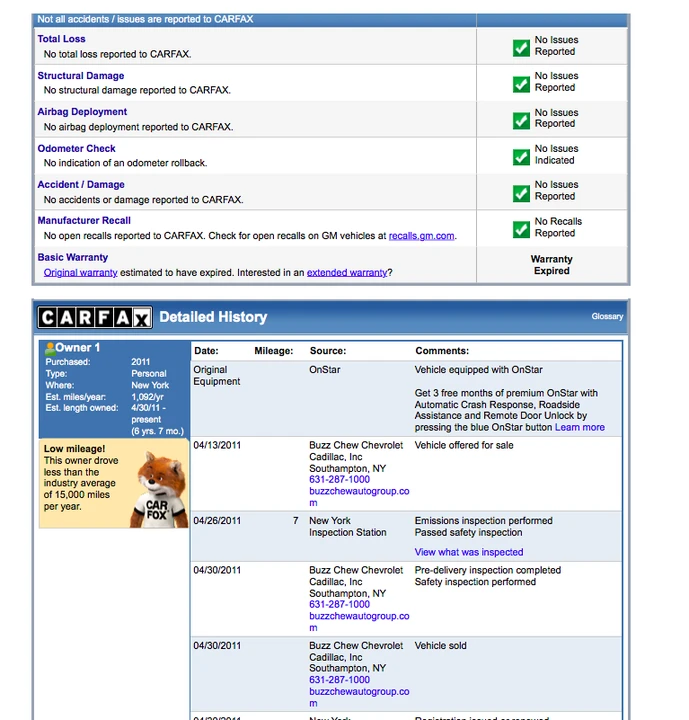Viewport: 689px width, 720px height.
Task: Click Learn more about OnStar
Action: coord(580,428)
